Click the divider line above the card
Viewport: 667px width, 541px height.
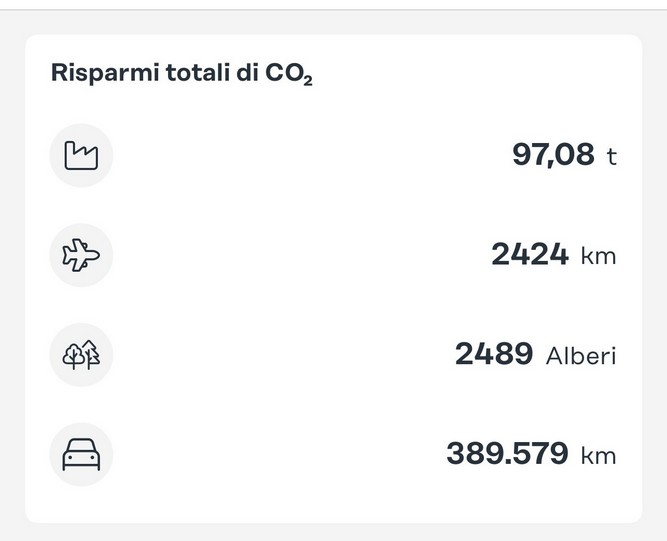333,10
